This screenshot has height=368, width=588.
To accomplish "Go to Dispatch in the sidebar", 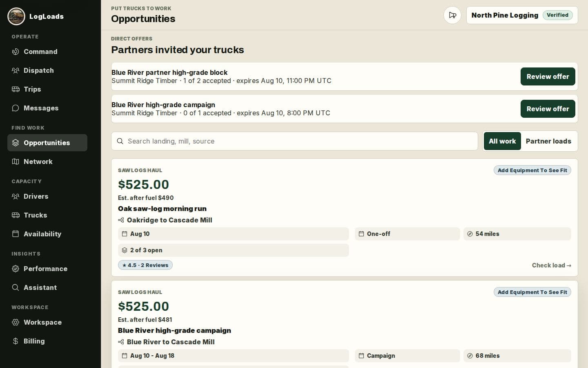I will pos(47,70).
